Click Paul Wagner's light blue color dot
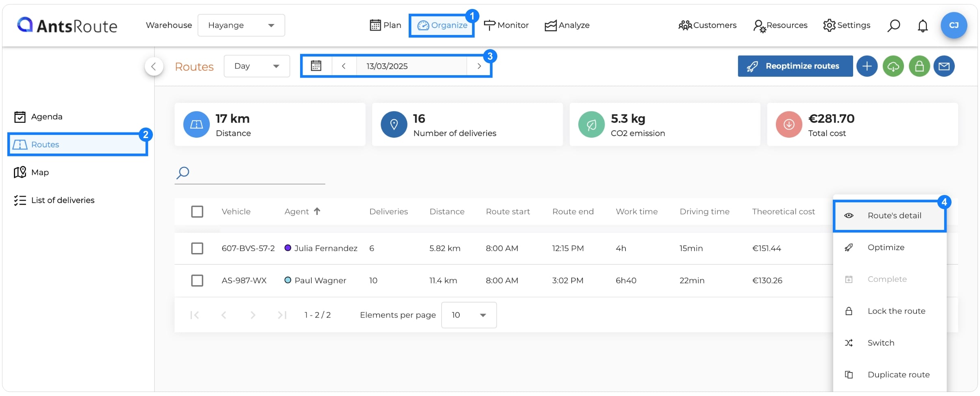 click(x=287, y=280)
